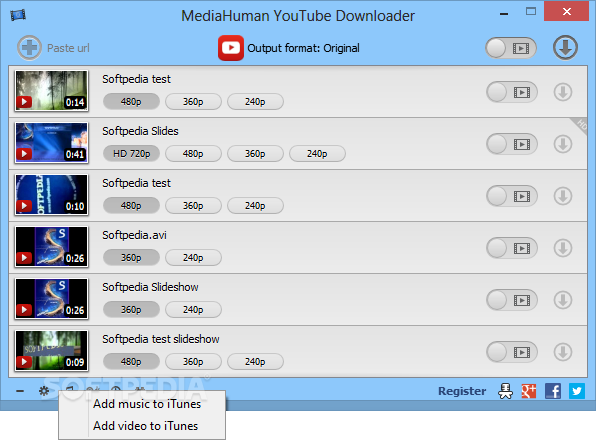Open the blue thumbnail with 0:10 duration
Viewport: 596px width, 440px height.
point(51,195)
